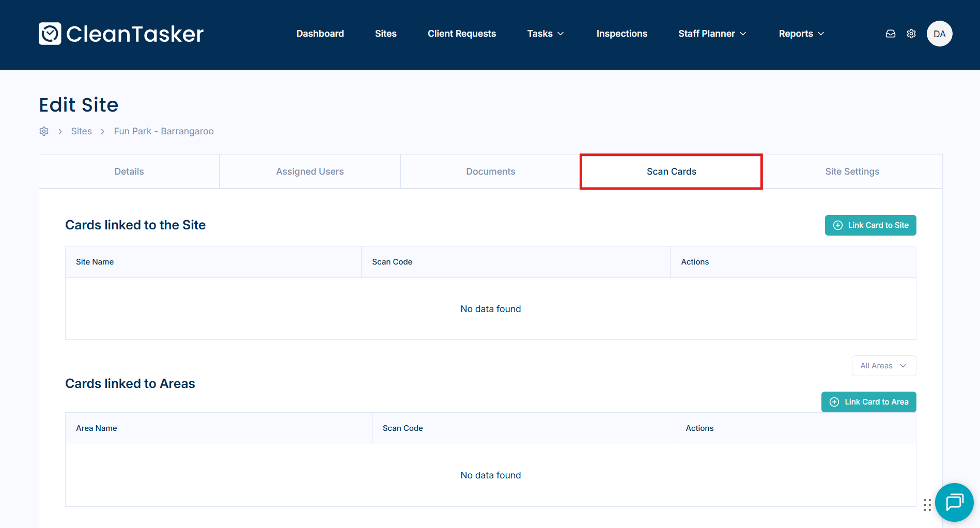Open the inbox tray icon
This screenshot has height=528, width=980.
(x=891, y=34)
